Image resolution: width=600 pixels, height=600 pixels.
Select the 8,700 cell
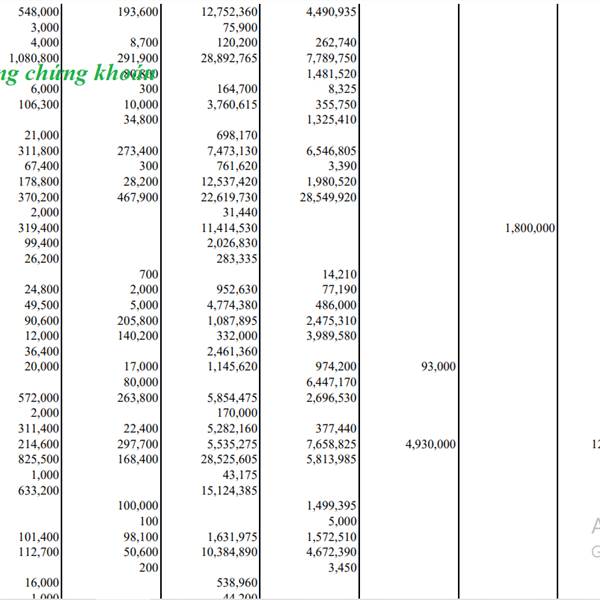coord(144,42)
